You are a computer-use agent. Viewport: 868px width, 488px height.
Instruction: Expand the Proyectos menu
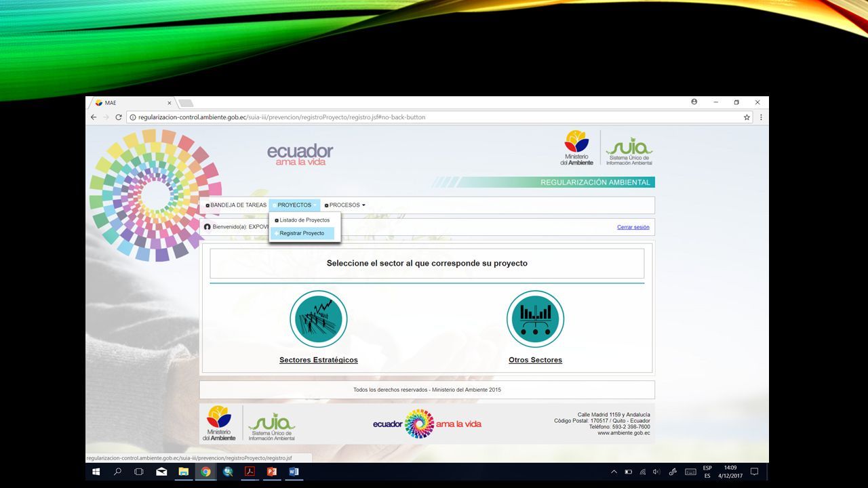point(294,205)
